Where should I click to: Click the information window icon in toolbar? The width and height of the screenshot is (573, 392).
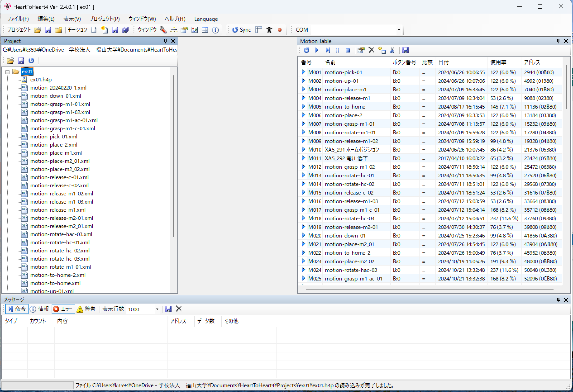point(215,30)
